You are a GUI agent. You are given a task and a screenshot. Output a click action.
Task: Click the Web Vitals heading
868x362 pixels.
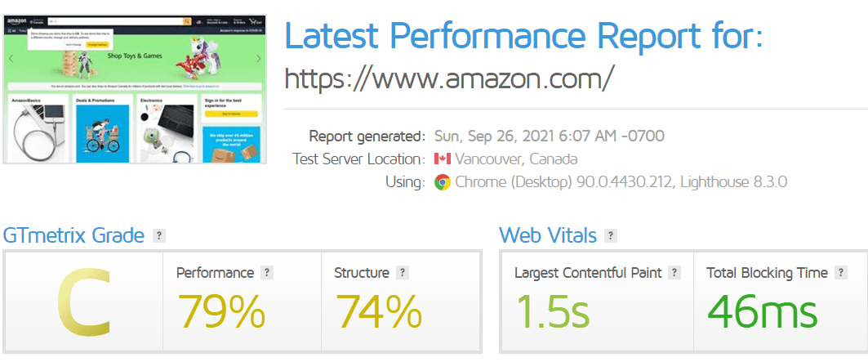(x=548, y=236)
